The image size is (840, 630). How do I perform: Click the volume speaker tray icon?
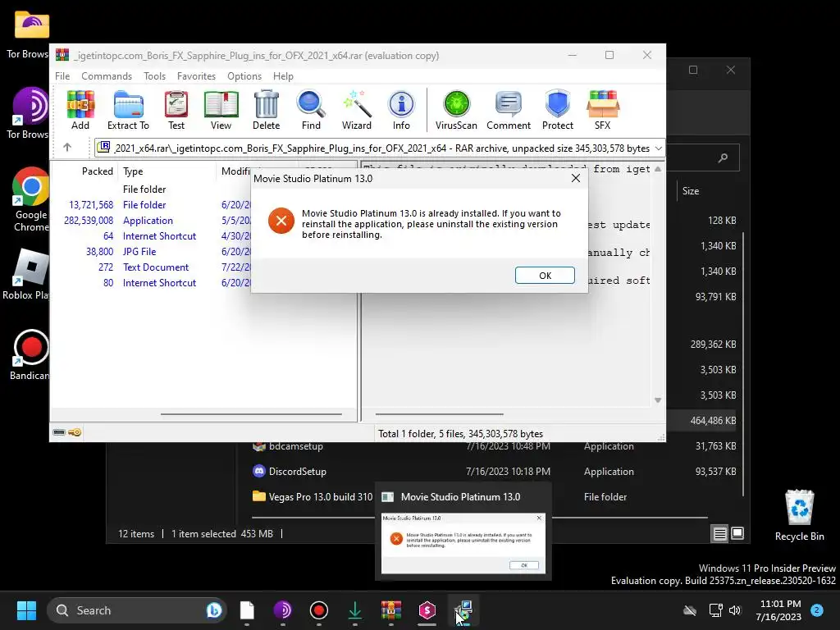(735, 610)
